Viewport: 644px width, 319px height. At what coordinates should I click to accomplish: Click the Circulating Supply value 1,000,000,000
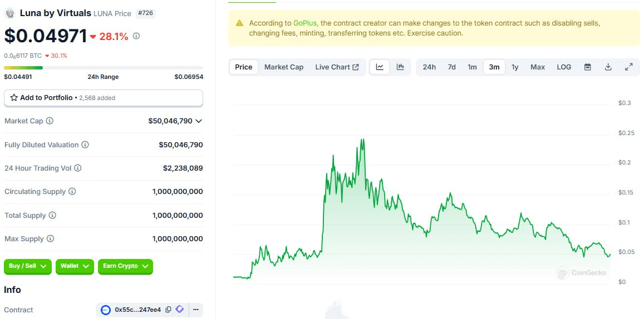tap(178, 192)
